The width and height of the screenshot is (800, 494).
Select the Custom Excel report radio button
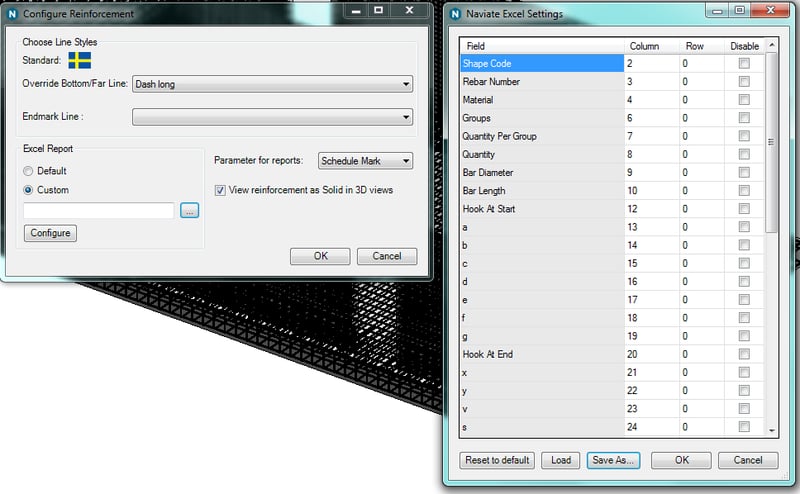28,190
